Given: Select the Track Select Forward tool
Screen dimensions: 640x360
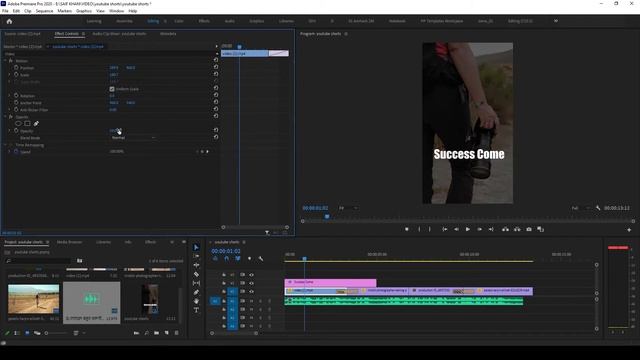Looking at the screenshot, I should click(196, 256).
